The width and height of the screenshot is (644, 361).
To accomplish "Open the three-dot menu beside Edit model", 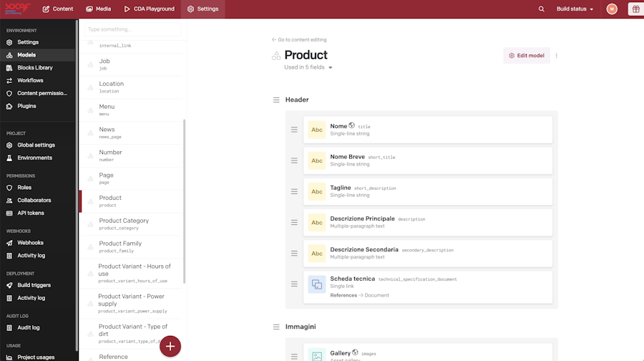I will click(556, 55).
